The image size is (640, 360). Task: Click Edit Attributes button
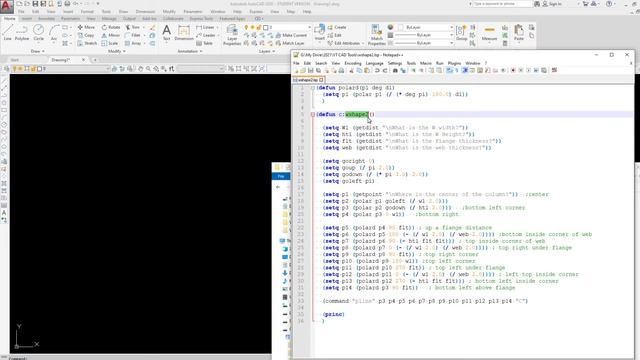(x=345, y=43)
